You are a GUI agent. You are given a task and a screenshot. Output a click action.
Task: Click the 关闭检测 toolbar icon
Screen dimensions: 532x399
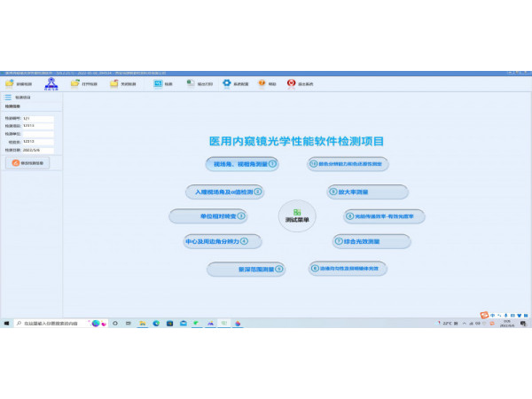pyautogui.click(x=114, y=84)
